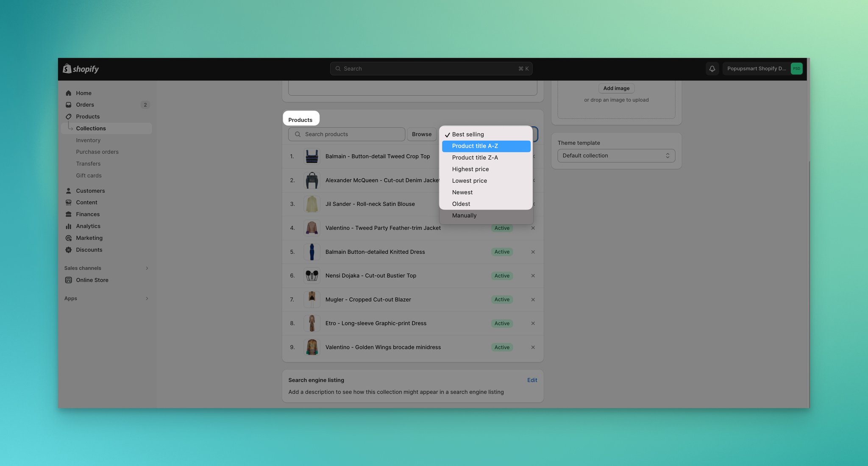
Task: Open Nensi Dojaka Bustier Top thumbnail
Action: (312, 276)
